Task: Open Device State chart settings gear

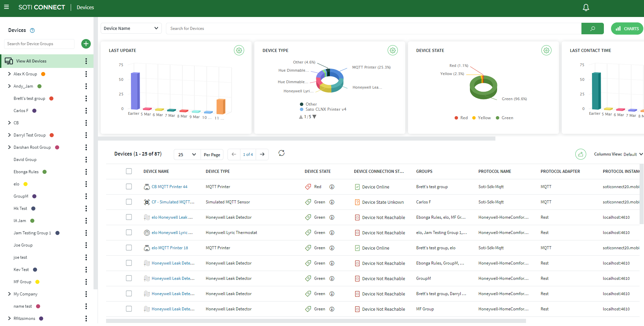Action: click(546, 50)
